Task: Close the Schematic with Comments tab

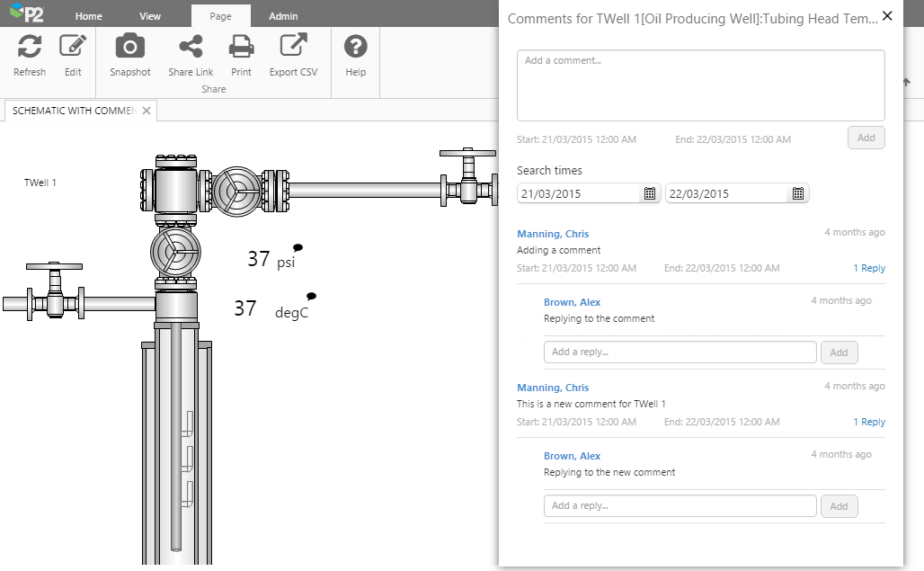Action: (x=147, y=111)
